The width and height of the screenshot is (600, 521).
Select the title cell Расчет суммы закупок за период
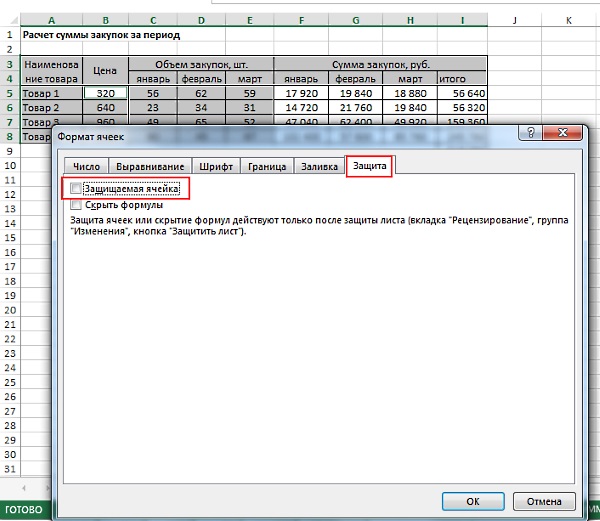tap(100, 35)
